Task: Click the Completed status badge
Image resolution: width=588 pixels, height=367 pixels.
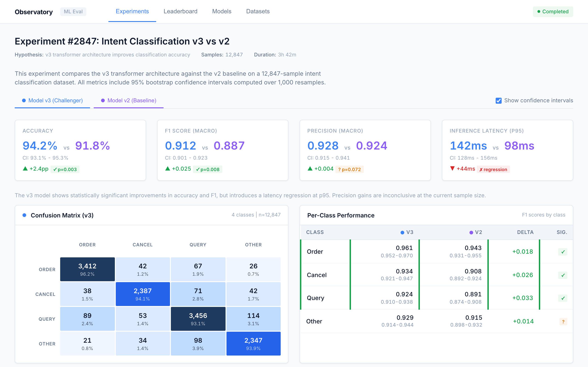Action: coord(553,12)
